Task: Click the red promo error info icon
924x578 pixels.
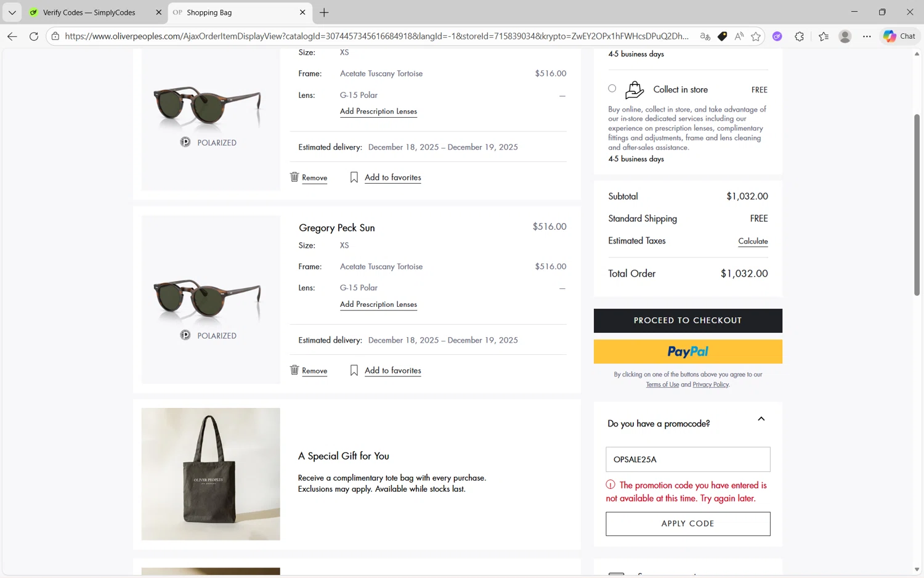Action: click(610, 485)
